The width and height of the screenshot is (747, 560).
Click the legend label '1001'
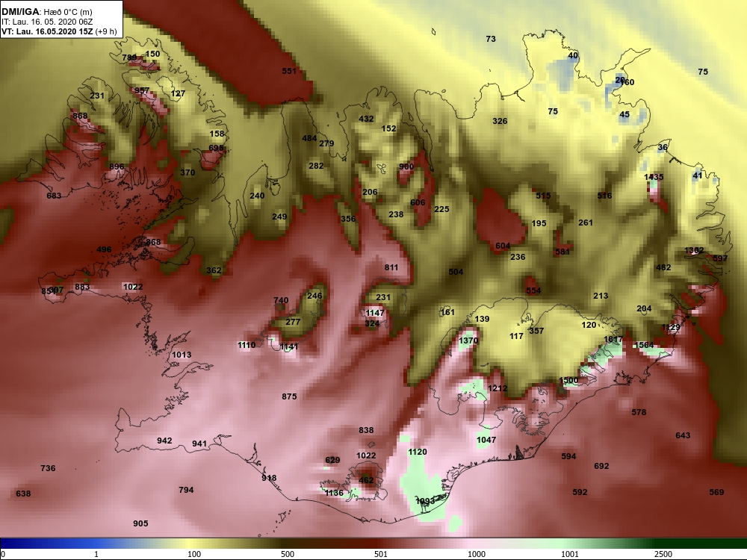569,554
